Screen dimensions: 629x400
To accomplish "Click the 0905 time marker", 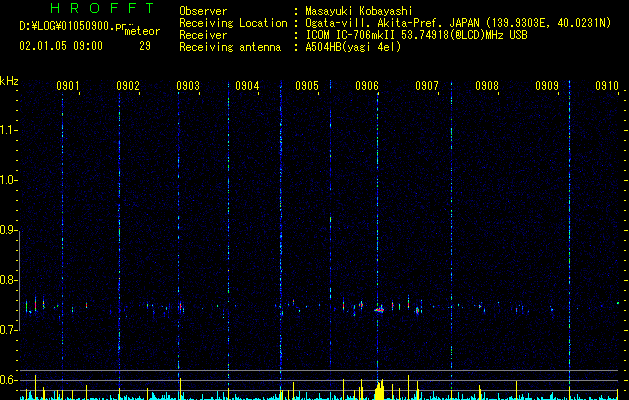I will [x=307, y=86].
